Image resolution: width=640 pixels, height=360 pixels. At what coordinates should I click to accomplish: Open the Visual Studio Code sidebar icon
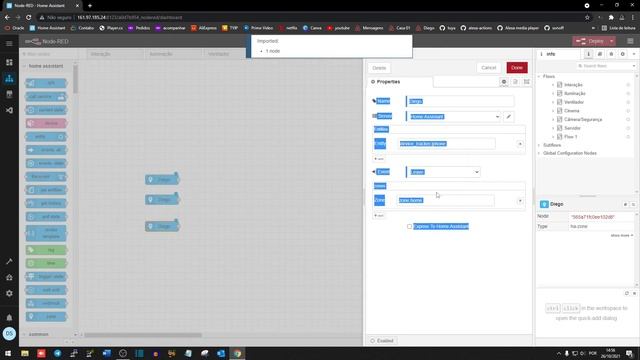click(x=9, y=110)
